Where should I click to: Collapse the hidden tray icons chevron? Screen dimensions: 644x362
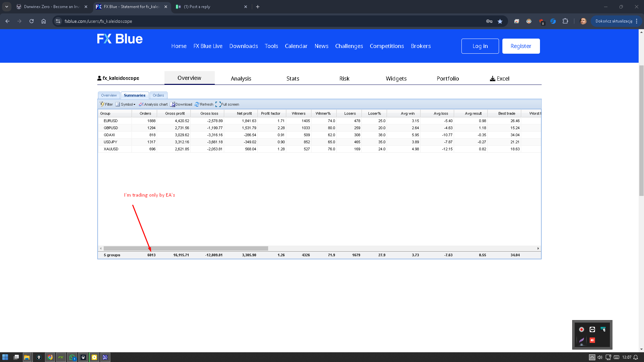click(x=592, y=357)
